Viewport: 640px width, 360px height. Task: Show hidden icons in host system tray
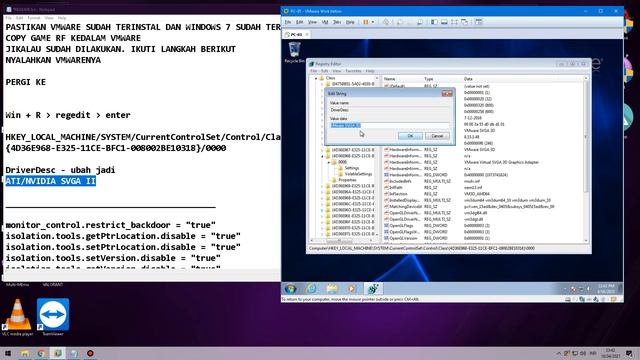tap(558, 353)
